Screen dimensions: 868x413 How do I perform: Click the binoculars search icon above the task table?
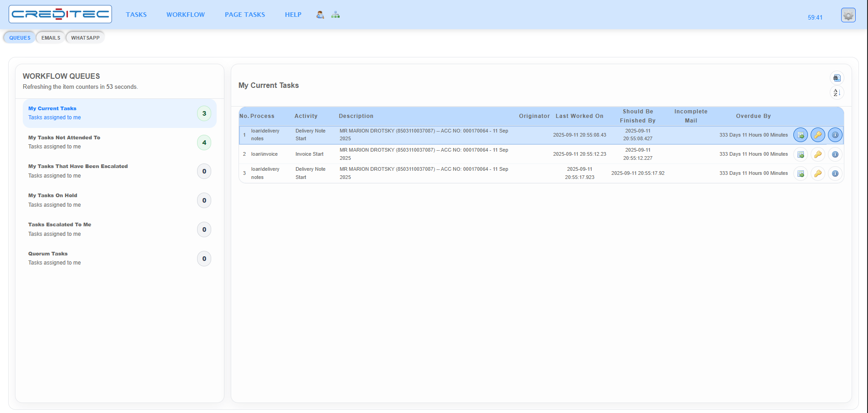837,78
